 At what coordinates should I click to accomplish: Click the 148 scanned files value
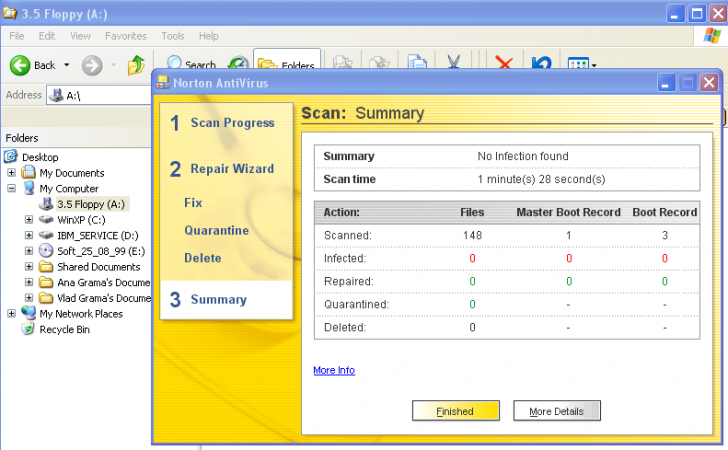tap(472, 235)
